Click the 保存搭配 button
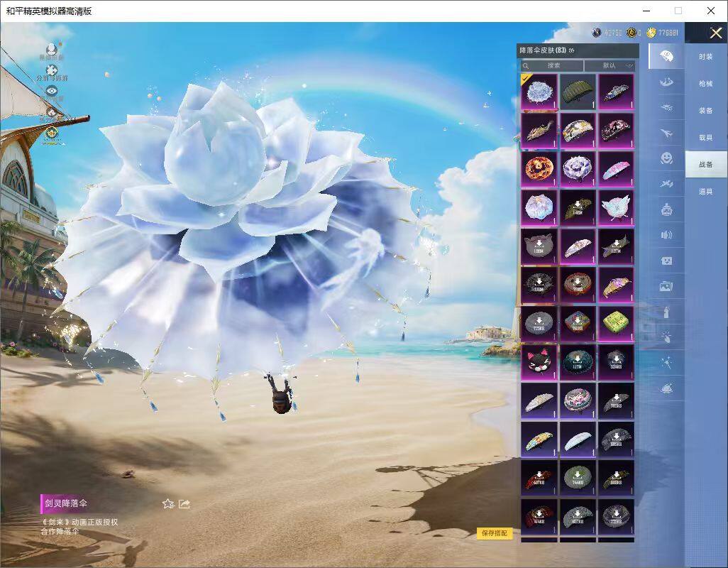The width and height of the screenshot is (728, 568). click(495, 533)
